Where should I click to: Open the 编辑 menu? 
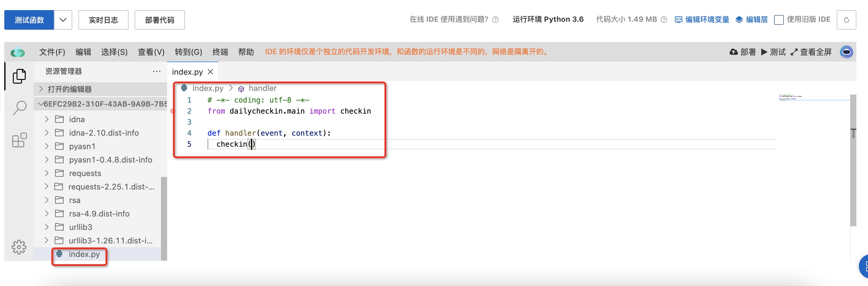tap(83, 52)
